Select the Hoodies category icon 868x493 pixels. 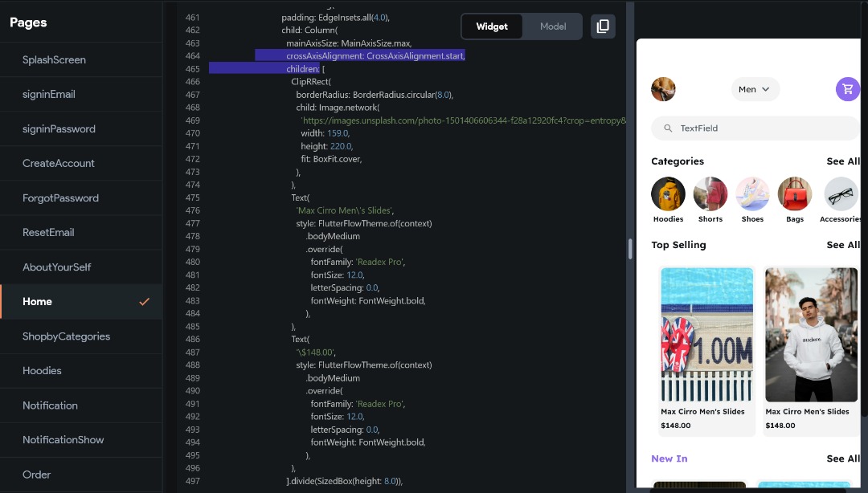click(x=668, y=193)
